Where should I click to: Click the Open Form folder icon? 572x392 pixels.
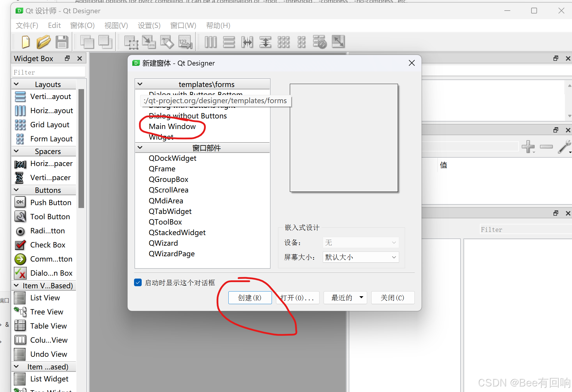44,42
